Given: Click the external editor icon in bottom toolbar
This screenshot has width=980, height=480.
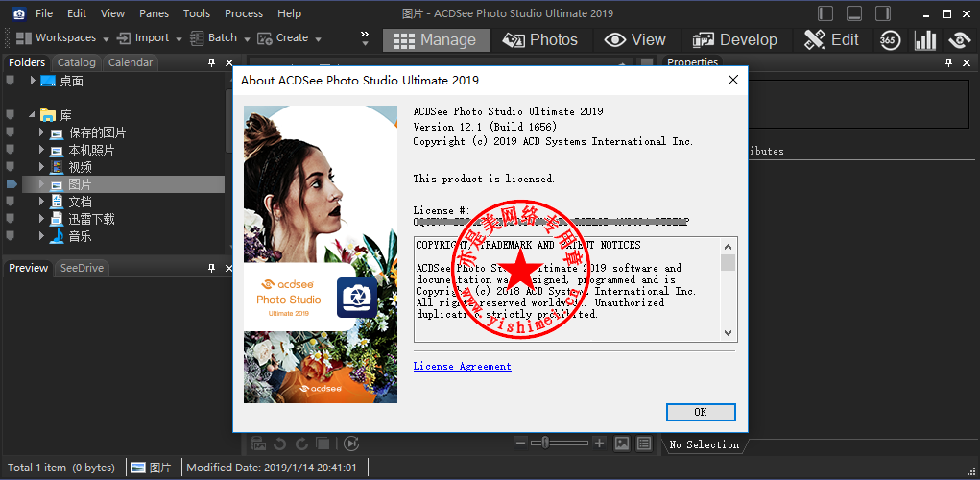Looking at the screenshot, I should tap(259, 444).
